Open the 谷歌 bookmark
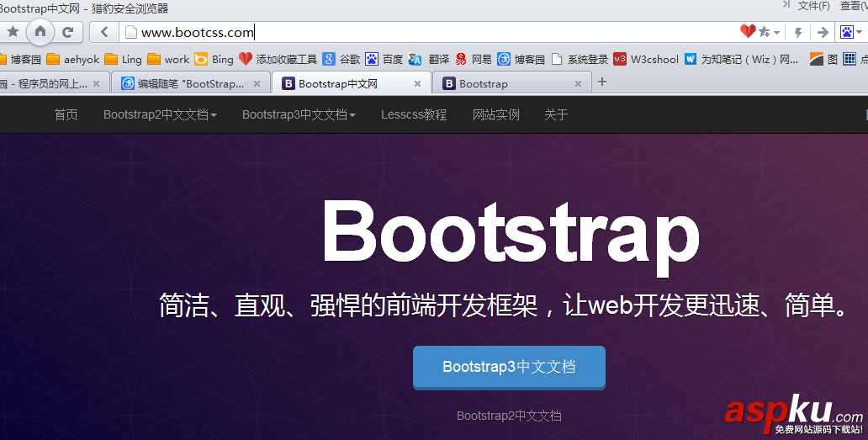The width and height of the screenshot is (868, 440). tap(341, 59)
